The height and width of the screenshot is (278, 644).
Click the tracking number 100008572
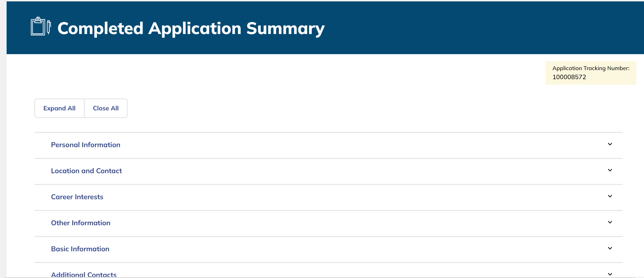[569, 77]
